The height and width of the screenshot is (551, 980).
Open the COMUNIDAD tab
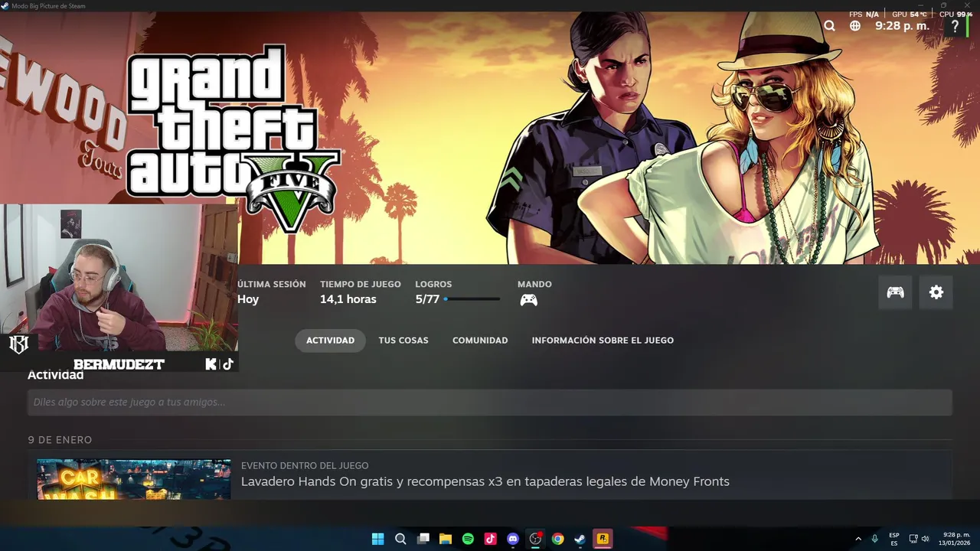tap(480, 341)
